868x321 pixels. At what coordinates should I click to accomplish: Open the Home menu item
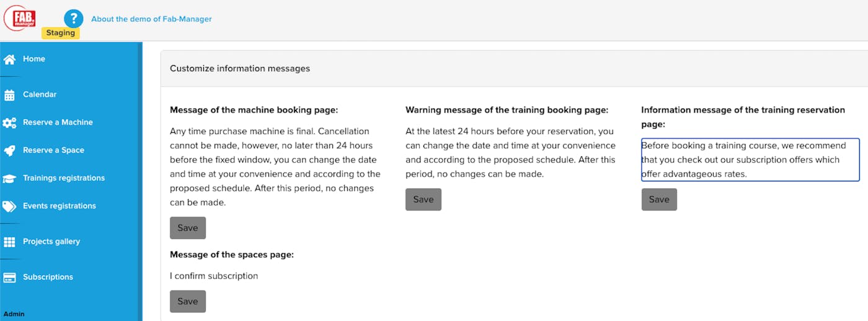(x=34, y=59)
